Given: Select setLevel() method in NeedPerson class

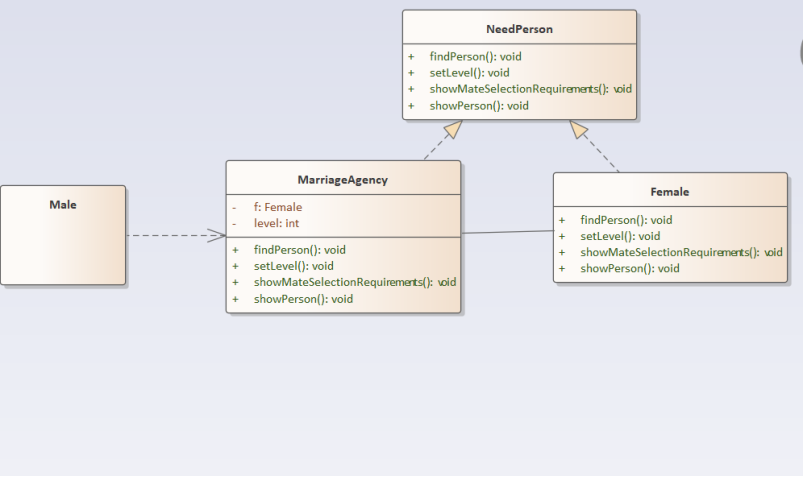Looking at the screenshot, I should 469,73.
